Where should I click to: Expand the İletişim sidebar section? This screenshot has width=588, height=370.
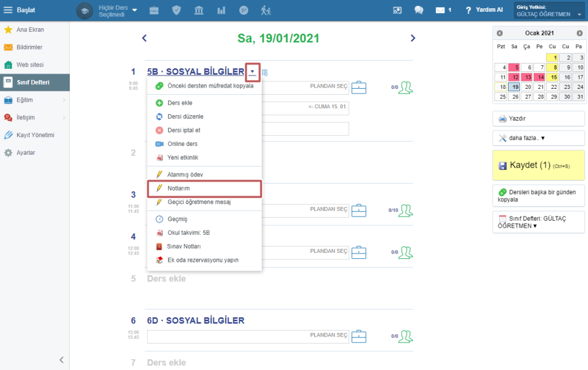coord(35,118)
